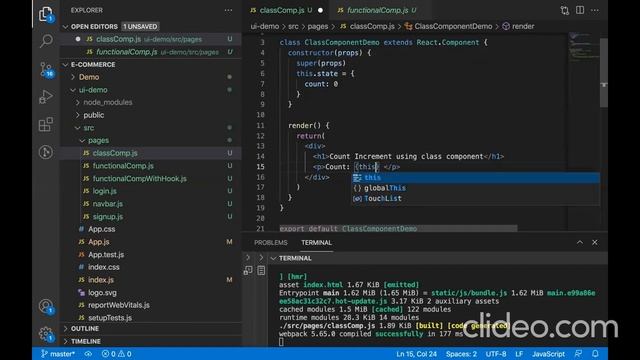This screenshot has height=360, width=640.
Task: Switch to the PROBLEMS panel tab
Action: click(x=271, y=242)
